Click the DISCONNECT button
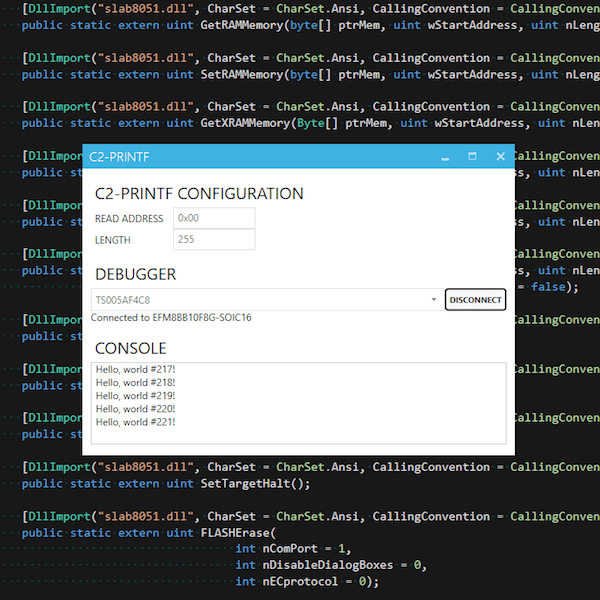This screenshot has height=600, width=600. point(475,299)
